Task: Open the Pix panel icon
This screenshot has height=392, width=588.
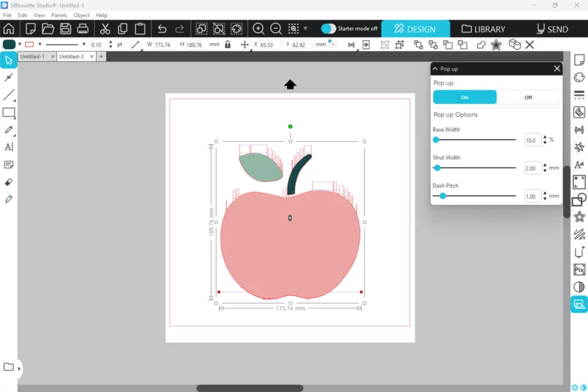Action: point(579,269)
